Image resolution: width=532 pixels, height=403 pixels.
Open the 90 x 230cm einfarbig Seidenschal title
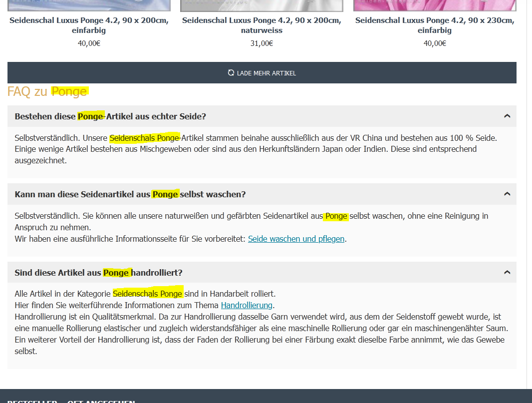tap(434, 25)
